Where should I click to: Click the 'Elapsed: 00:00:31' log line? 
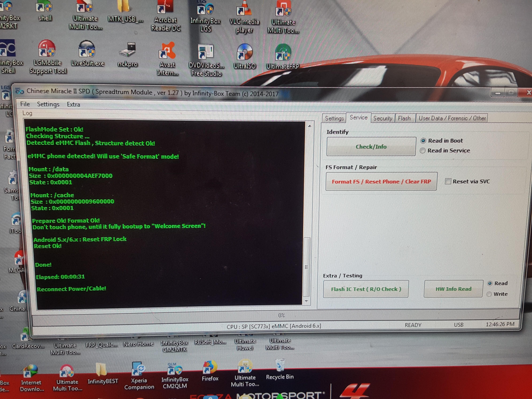60,277
